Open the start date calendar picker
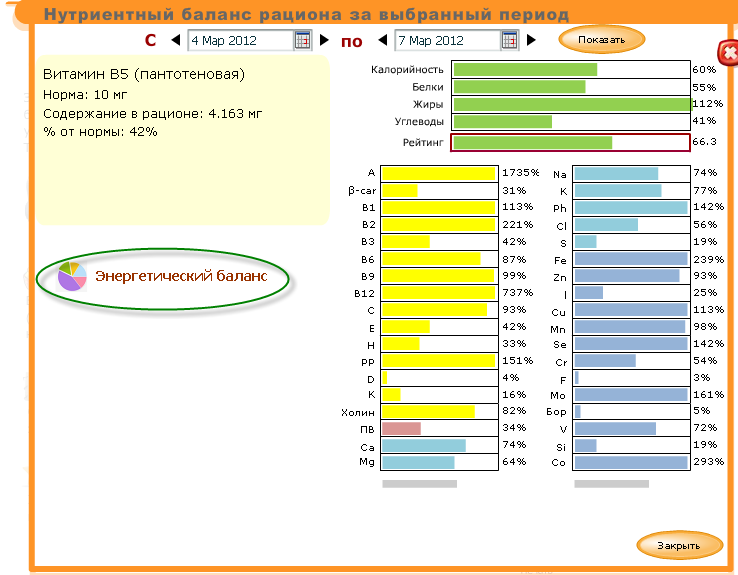Image resolution: width=738 pixels, height=575 pixels. (302, 41)
